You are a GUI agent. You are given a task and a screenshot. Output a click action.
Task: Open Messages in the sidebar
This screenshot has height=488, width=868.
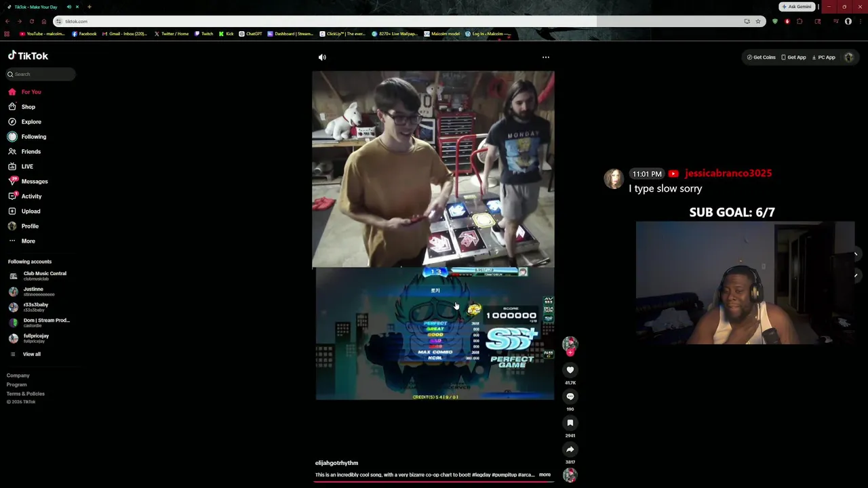coord(28,181)
